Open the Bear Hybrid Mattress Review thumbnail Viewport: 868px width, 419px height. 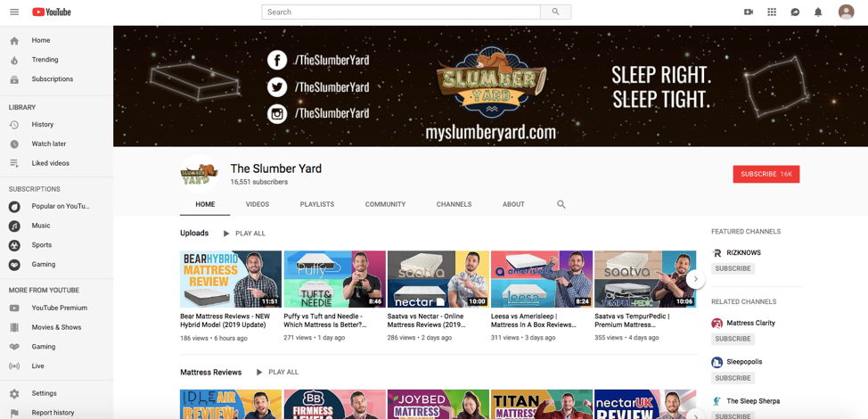pos(231,279)
